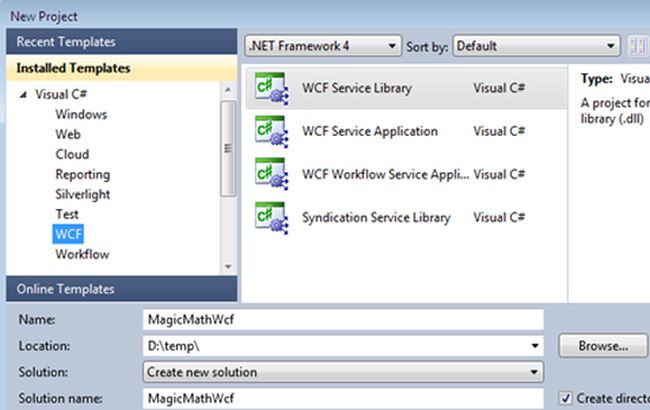Click the 'WCF Service Library' template name

[357, 88]
